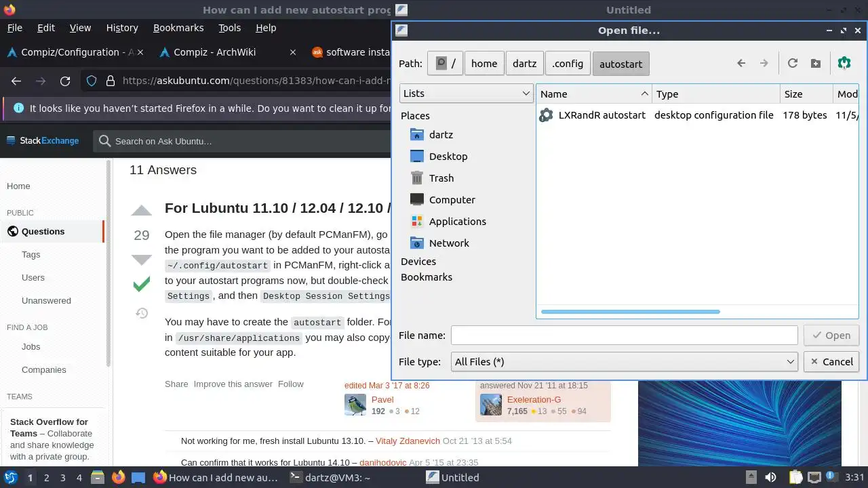This screenshot has width=868, height=488.
Task: Click the answer activity history icon
Action: click(x=141, y=313)
